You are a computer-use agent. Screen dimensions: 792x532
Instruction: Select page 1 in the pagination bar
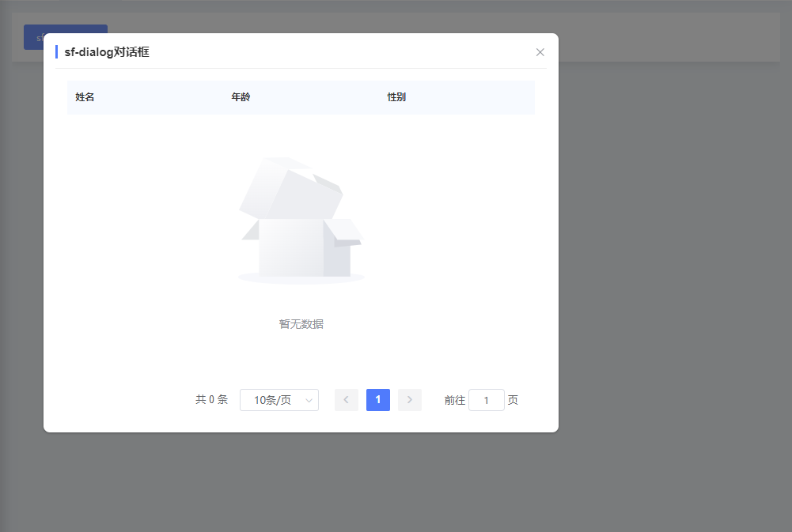[377, 400]
